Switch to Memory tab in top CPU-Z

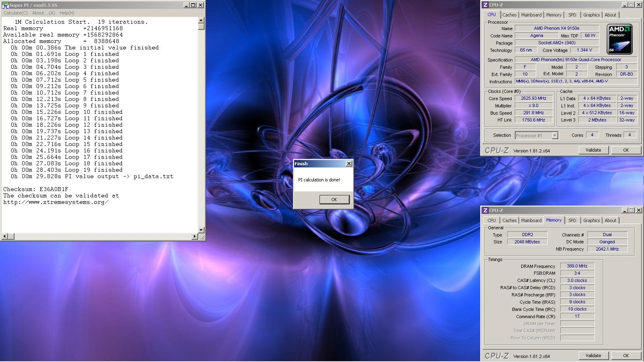554,15
